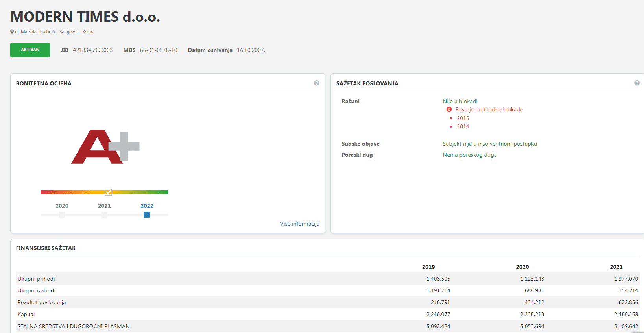
Task: Select year 2022 on rating timeline
Action: pyautogui.click(x=147, y=215)
